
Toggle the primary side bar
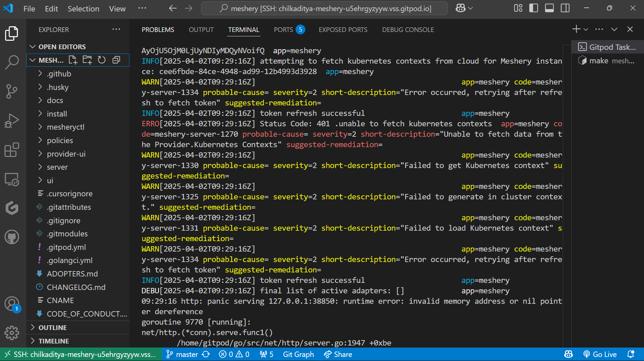click(533, 8)
